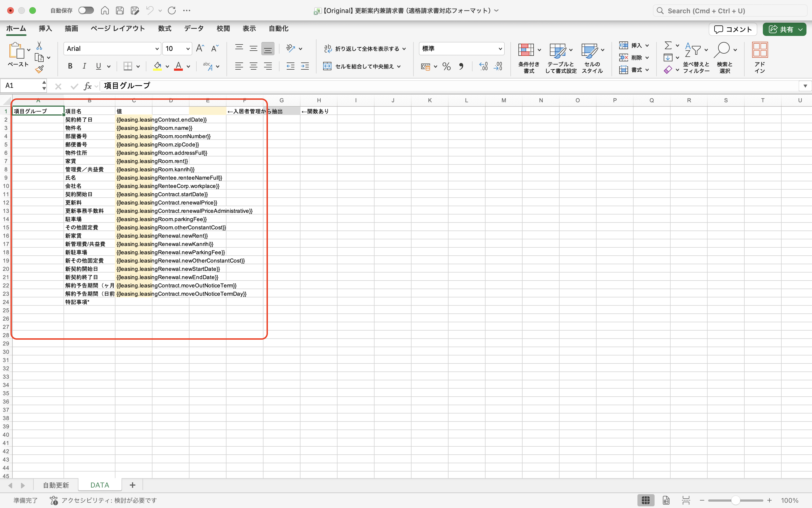Open the 表示 ribbon tab
Screen dimensions: 812x508
pos(249,28)
